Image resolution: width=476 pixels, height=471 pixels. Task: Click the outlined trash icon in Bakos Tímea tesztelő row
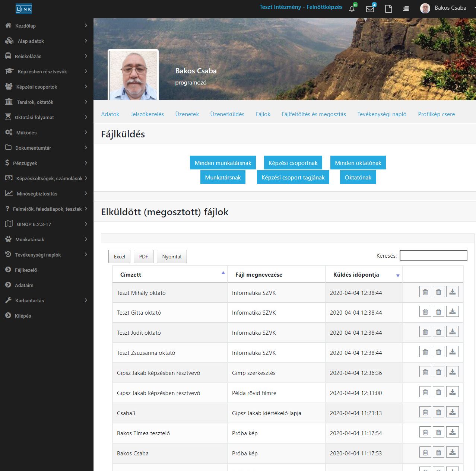point(425,433)
